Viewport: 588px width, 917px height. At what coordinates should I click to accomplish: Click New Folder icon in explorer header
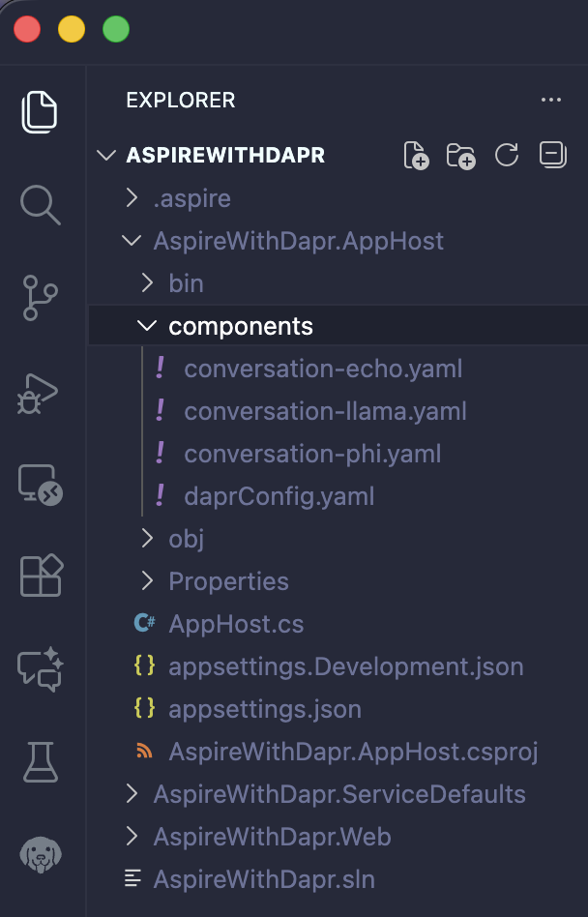click(461, 156)
